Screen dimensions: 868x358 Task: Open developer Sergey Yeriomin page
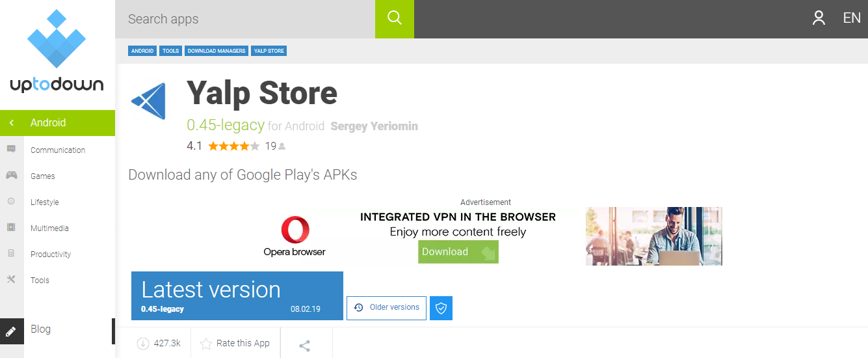(375, 126)
